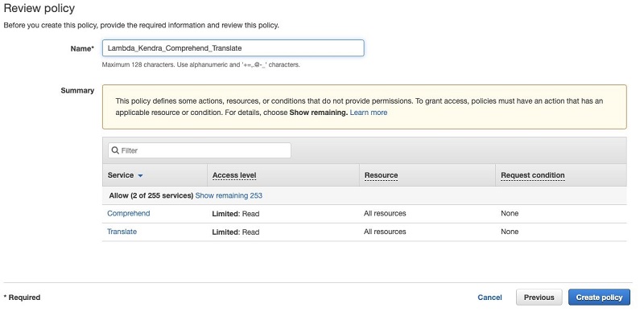The width and height of the screenshot is (644, 312).
Task: Select Translate's Limited: Read access cell
Action: click(236, 232)
